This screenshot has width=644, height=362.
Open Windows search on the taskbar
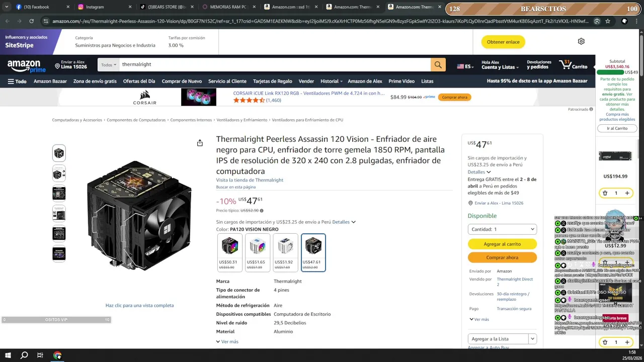[x=24, y=355]
